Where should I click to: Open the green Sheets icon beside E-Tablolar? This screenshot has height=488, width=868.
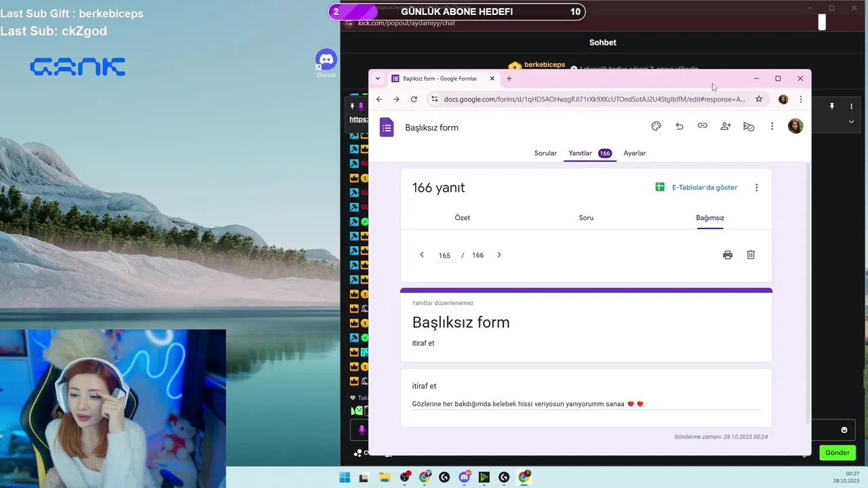click(660, 187)
